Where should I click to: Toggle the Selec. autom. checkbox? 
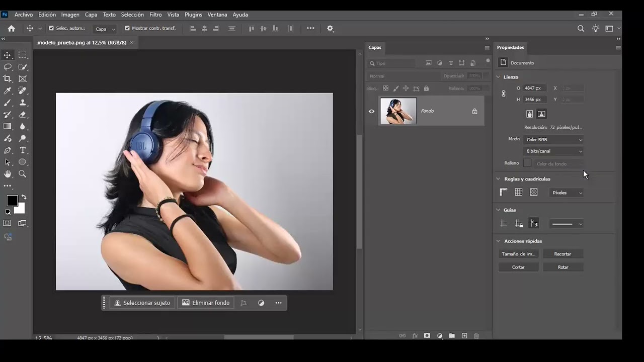[51, 28]
